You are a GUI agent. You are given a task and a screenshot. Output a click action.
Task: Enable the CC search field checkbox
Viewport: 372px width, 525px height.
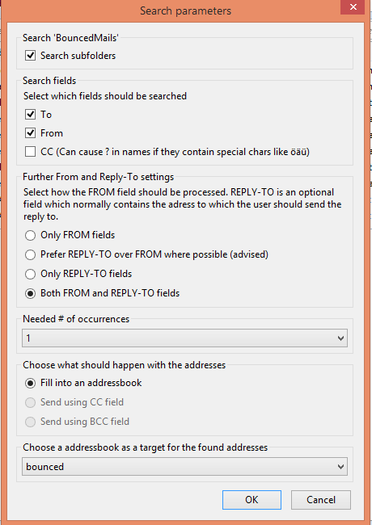click(30, 152)
